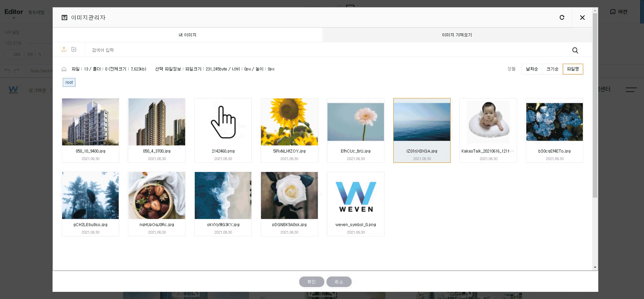Click the home folder icon
The image size is (644, 299).
(64, 69)
